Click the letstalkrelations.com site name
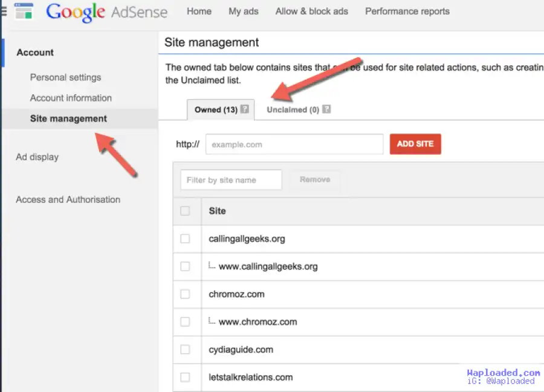Image resolution: width=544 pixels, height=392 pixels. point(251,377)
